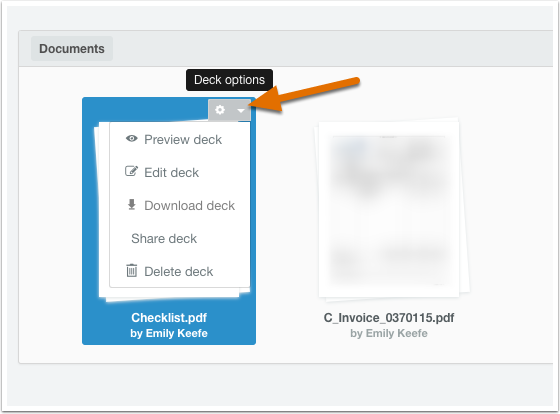The image size is (560, 414).
Task: Click the download arrow icon
Action: tap(131, 205)
